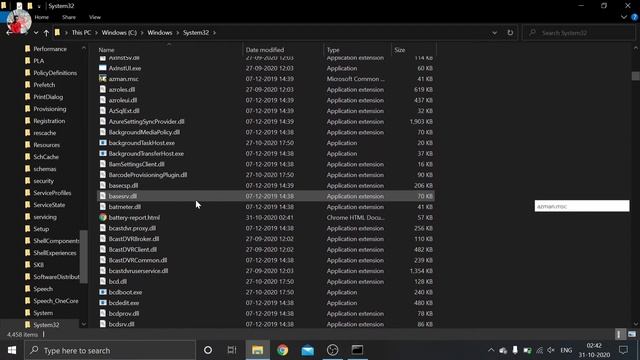Sort by the Date modified column header
The width and height of the screenshot is (640, 360).
pyautogui.click(x=265, y=50)
